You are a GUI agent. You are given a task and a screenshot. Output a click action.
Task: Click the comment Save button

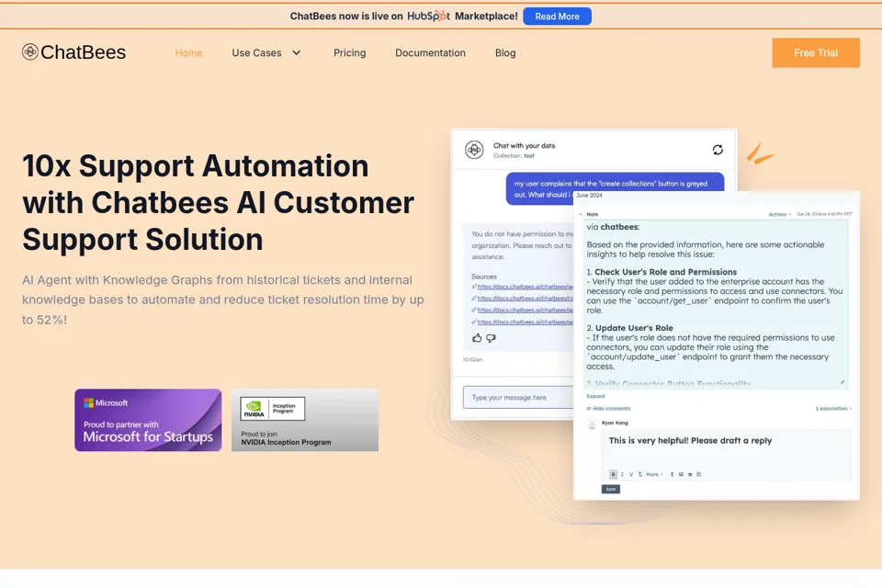tap(611, 489)
